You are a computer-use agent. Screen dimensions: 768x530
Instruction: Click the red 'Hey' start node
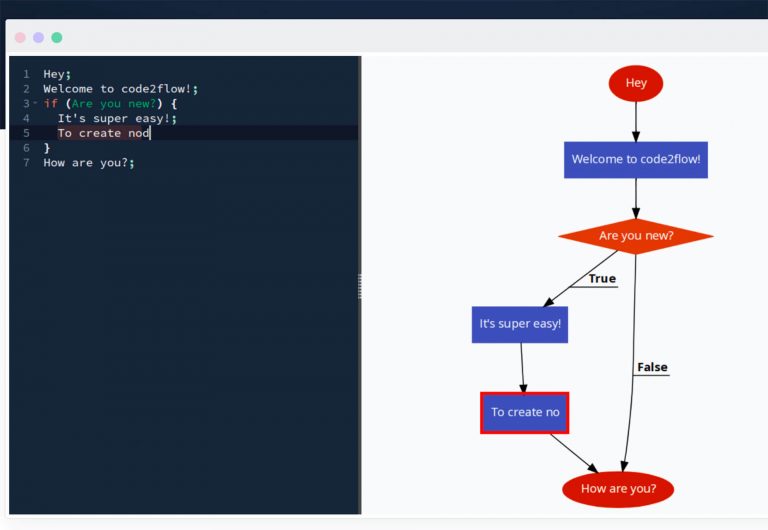tap(635, 83)
